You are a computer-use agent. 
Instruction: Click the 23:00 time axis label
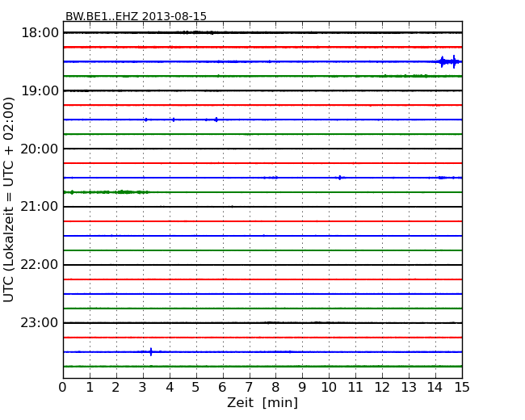(x=40, y=323)
